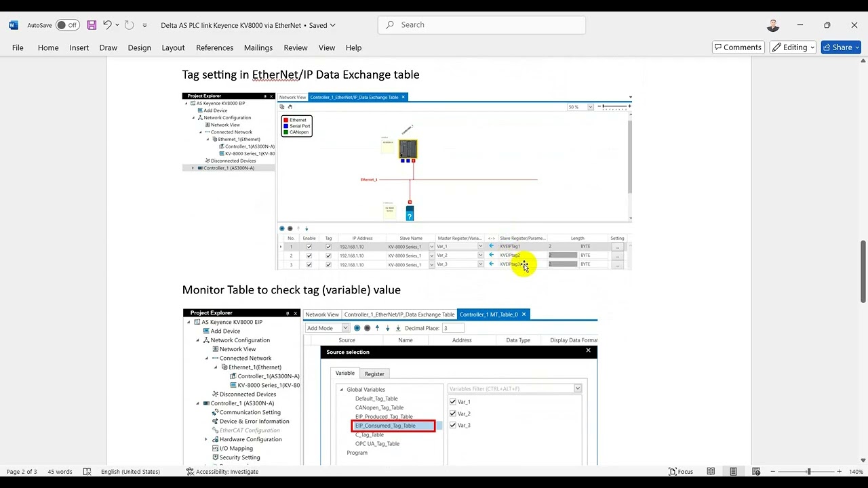Open the Review ribbon tab
868x488 pixels.
tap(296, 47)
